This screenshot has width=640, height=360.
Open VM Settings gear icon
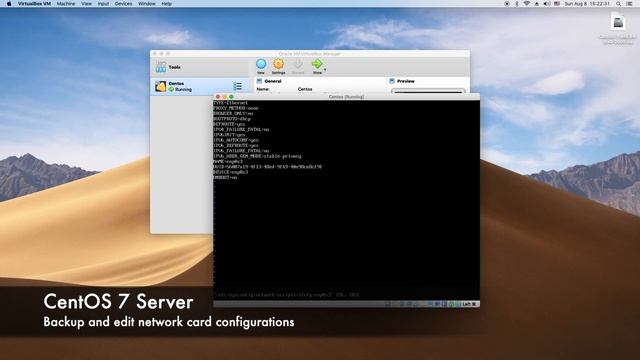(278, 64)
